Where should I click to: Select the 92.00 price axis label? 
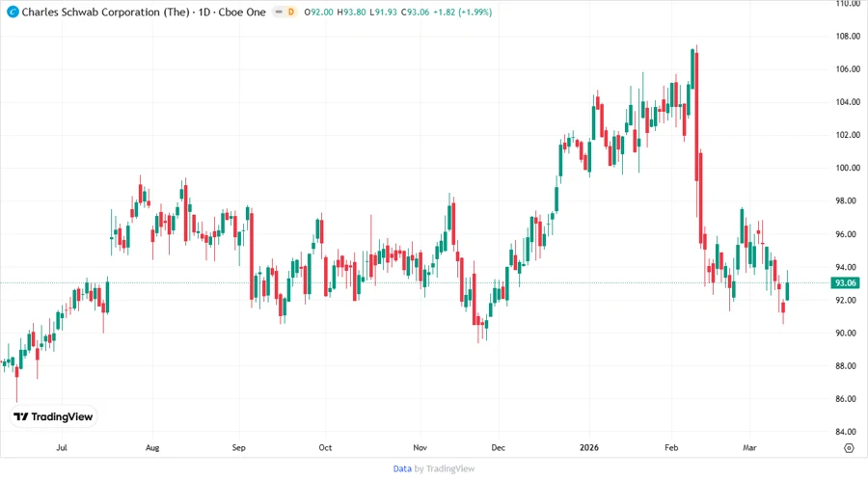848,301
